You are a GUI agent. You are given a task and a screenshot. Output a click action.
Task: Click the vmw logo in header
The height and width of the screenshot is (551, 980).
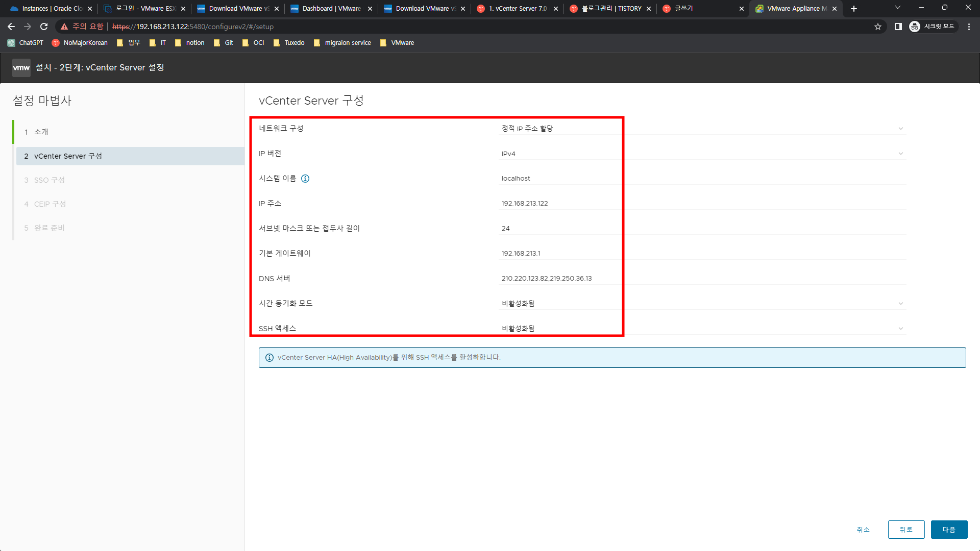click(x=21, y=67)
